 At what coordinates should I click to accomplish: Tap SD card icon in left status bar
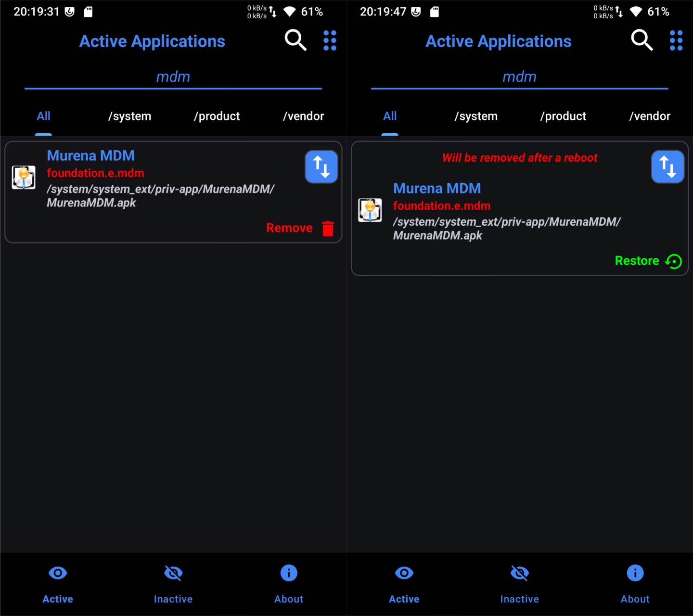click(88, 12)
